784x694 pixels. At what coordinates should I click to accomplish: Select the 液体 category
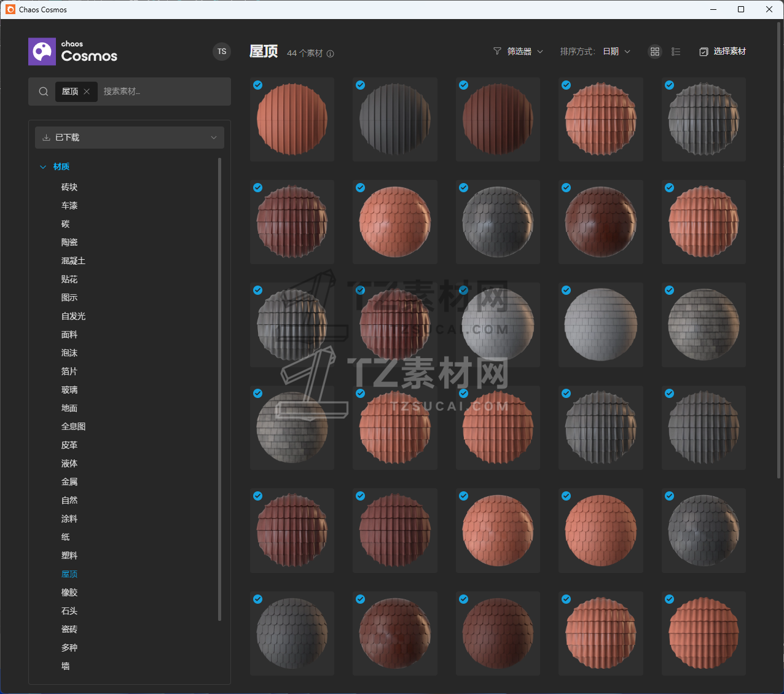click(69, 464)
